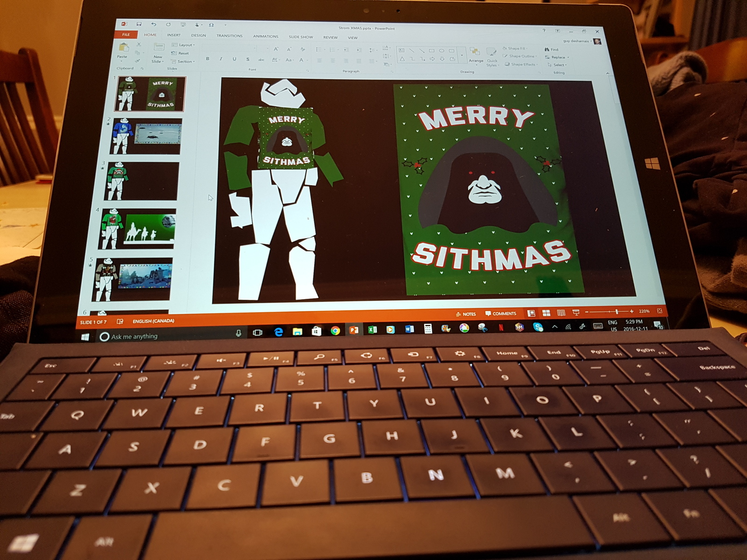Screen dimensions: 747x560
Task: Cut selection with the scissors icon
Action: [139, 45]
